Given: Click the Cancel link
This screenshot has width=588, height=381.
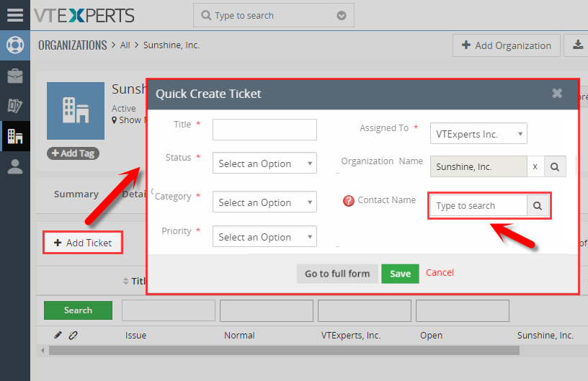Looking at the screenshot, I should click(440, 272).
